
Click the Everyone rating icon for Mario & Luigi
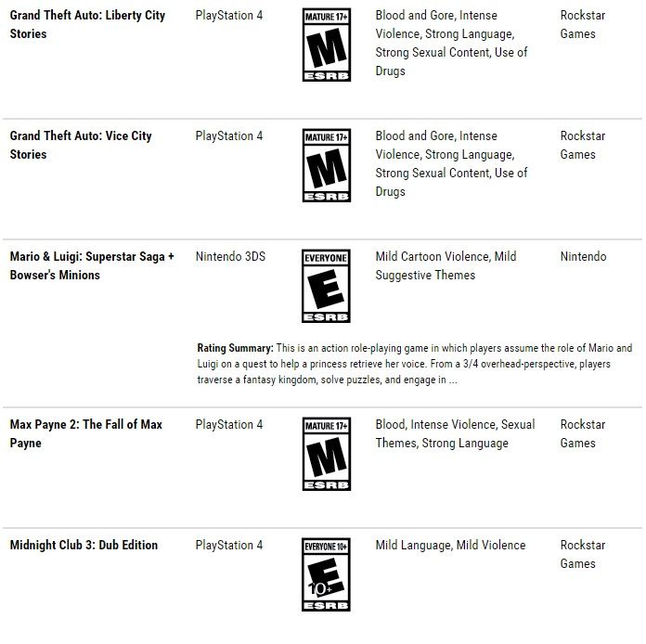pyautogui.click(x=326, y=286)
